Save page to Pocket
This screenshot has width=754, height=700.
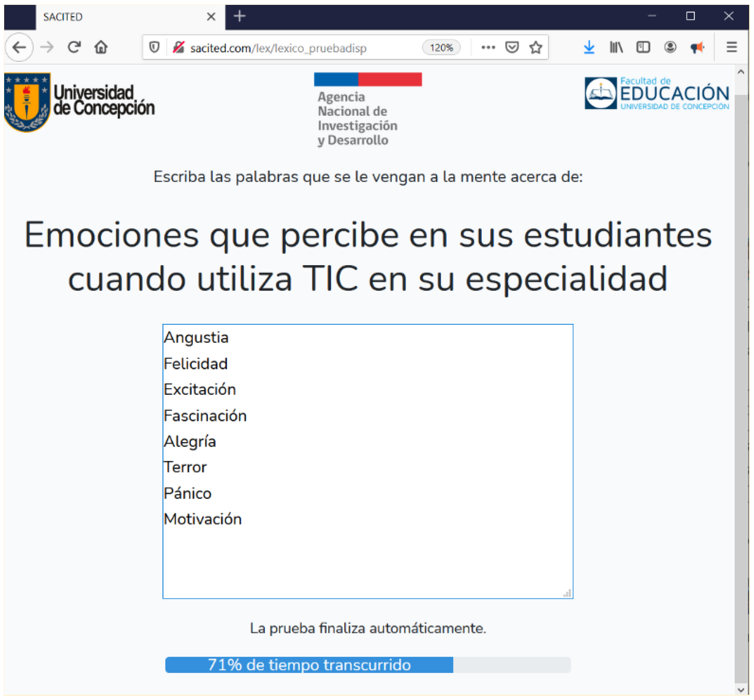[512, 48]
